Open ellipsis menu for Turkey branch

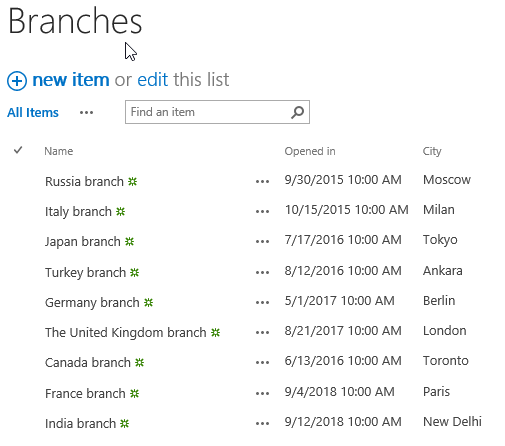[x=262, y=273]
